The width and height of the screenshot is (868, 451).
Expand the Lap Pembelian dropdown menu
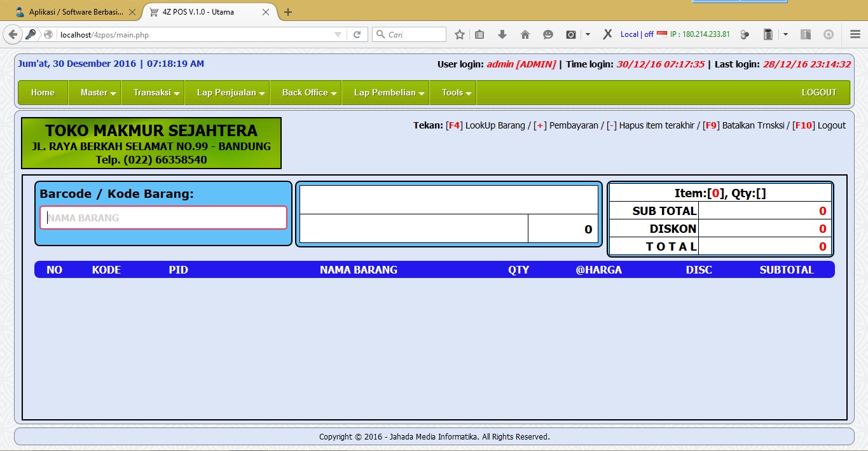click(385, 93)
